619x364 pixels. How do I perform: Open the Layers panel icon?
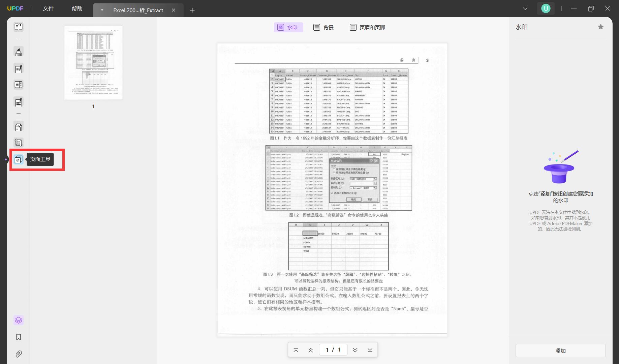pyautogui.click(x=19, y=320)
